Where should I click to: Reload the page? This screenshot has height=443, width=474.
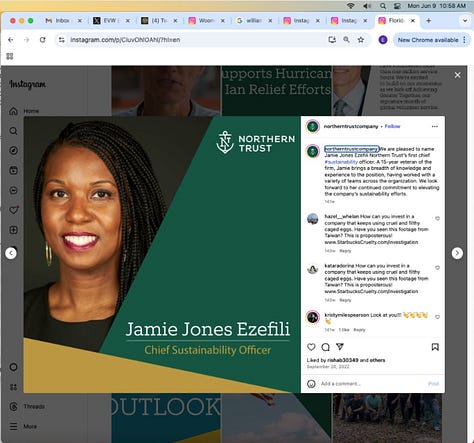pos(42,40)
